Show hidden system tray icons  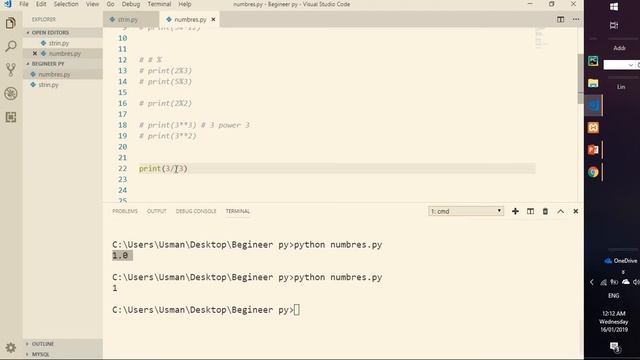point(592,282)
